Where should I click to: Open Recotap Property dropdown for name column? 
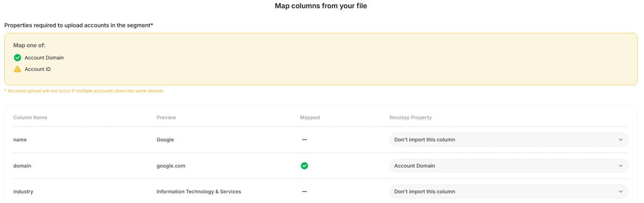click(x=508, y=140)
